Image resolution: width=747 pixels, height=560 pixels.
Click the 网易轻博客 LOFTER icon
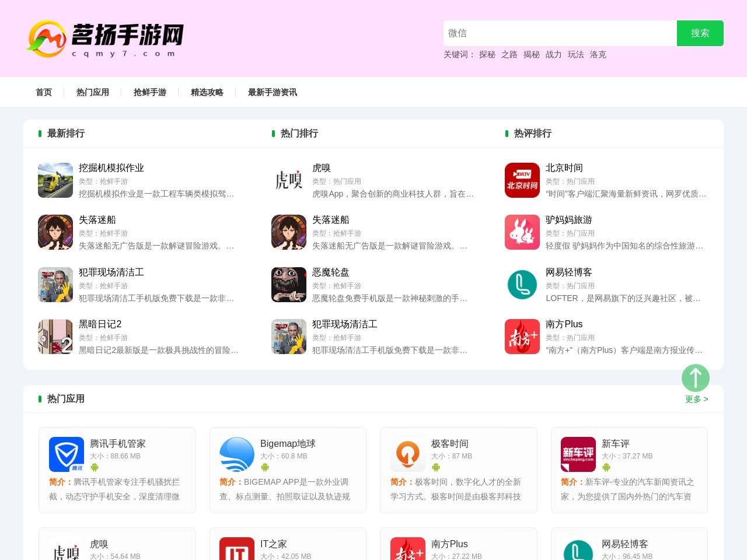(522, 285)
